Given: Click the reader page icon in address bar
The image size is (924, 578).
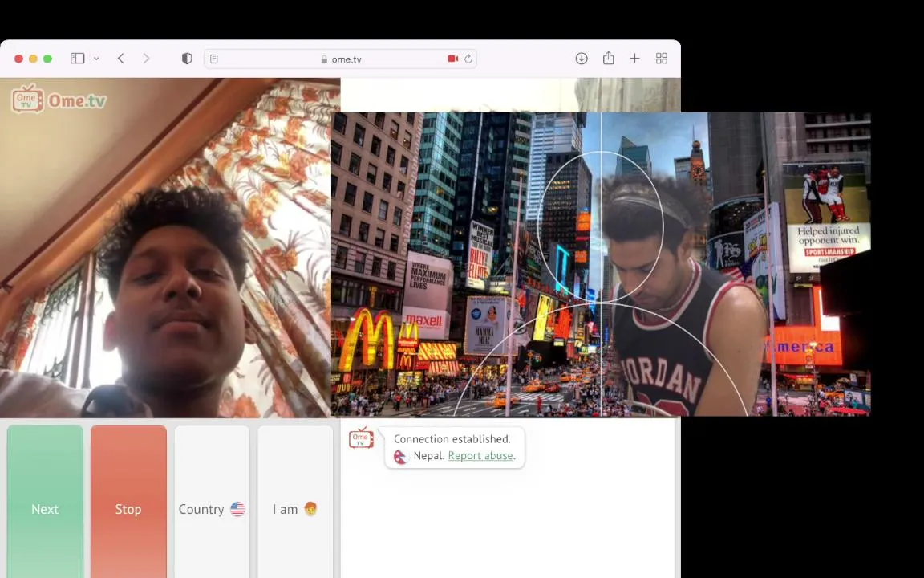Looking at the screenshot, I should pyautogui.click(x=214, y=59).
